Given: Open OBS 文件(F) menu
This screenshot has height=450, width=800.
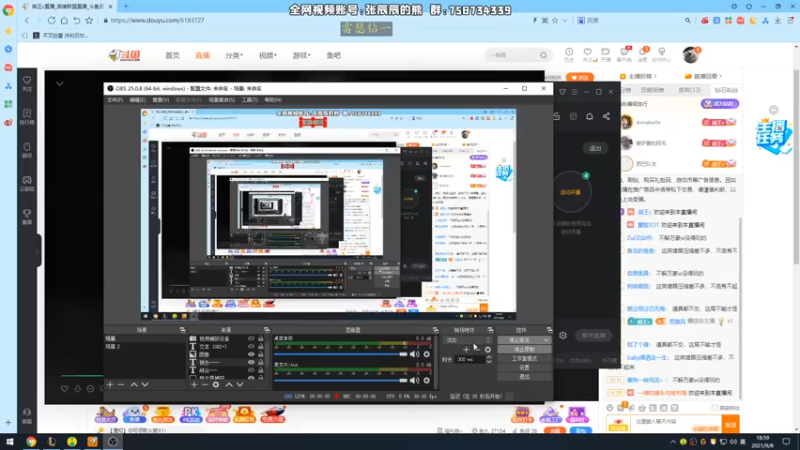Looking at the screenshot, I should pos(115,100).
